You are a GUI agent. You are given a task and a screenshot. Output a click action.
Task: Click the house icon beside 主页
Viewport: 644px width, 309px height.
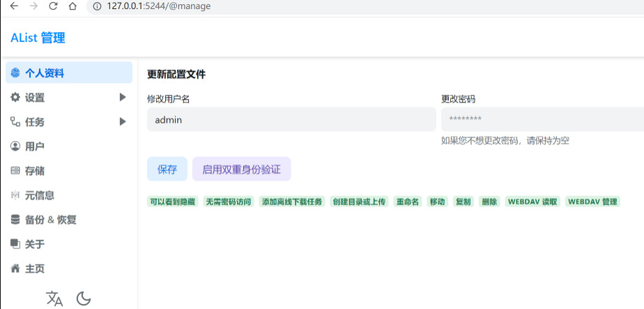point(15,269)
